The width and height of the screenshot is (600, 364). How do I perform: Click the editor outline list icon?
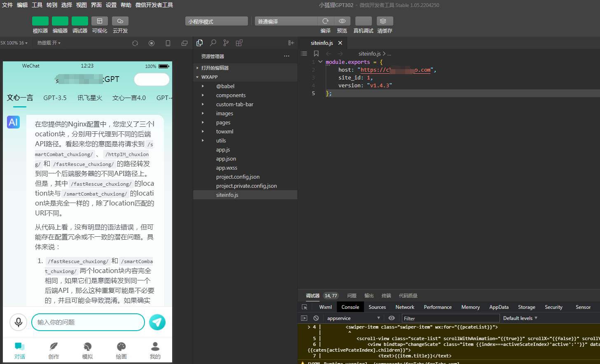point(304,54)
